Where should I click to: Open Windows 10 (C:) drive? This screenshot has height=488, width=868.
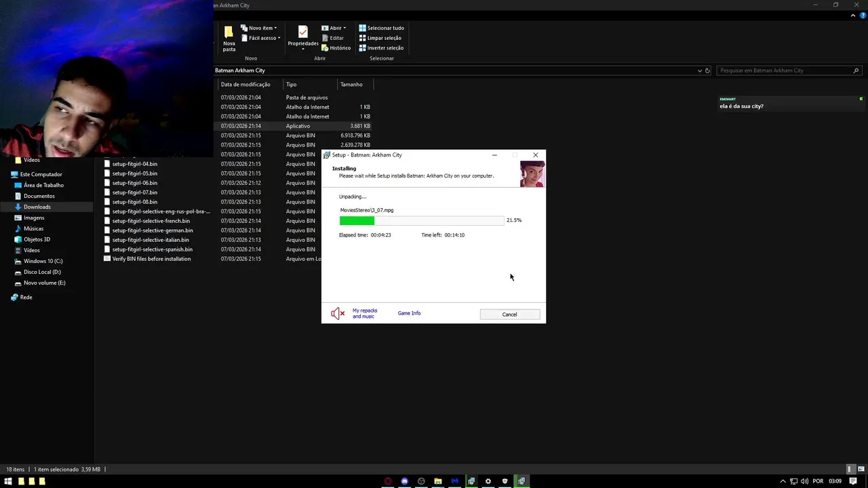click(43, 261)
